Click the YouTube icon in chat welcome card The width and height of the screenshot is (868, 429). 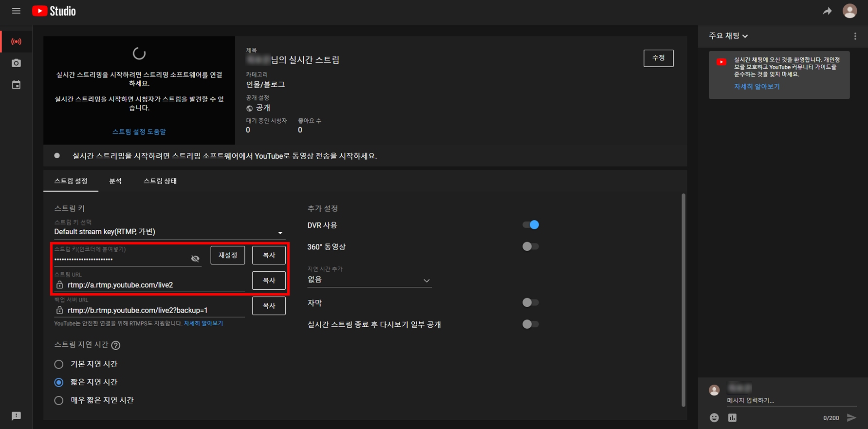click(x=721, y=62)
